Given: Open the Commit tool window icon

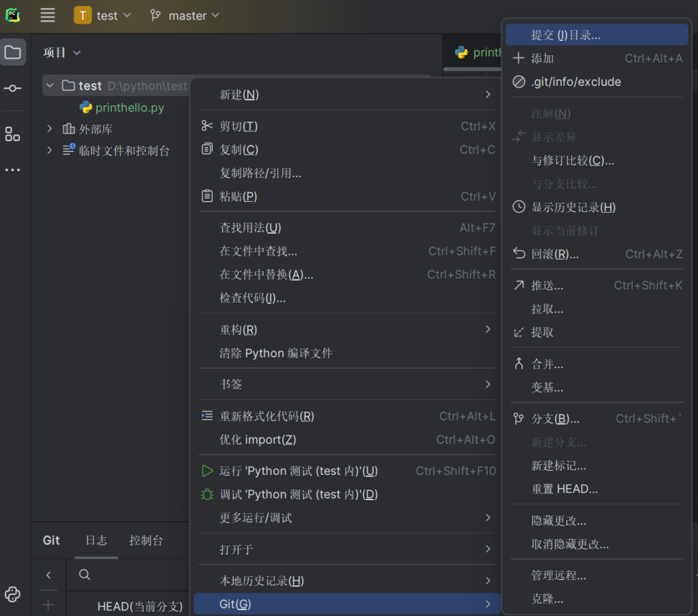Looking at the screenshot, I should tap(13, 89).
